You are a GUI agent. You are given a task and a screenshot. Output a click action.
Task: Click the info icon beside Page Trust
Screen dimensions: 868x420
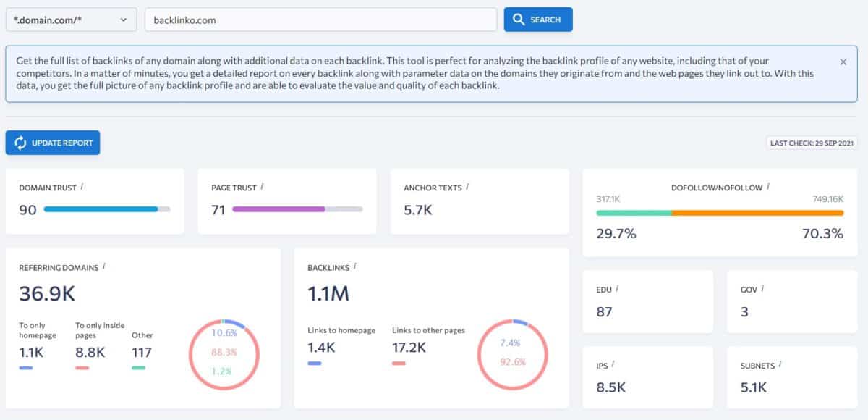point(262,187)
